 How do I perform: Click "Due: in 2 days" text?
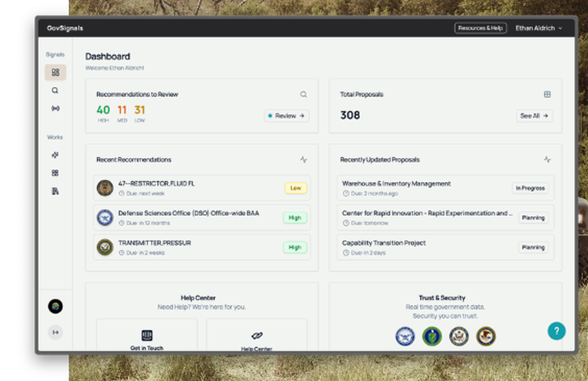[x=368, y=253]
